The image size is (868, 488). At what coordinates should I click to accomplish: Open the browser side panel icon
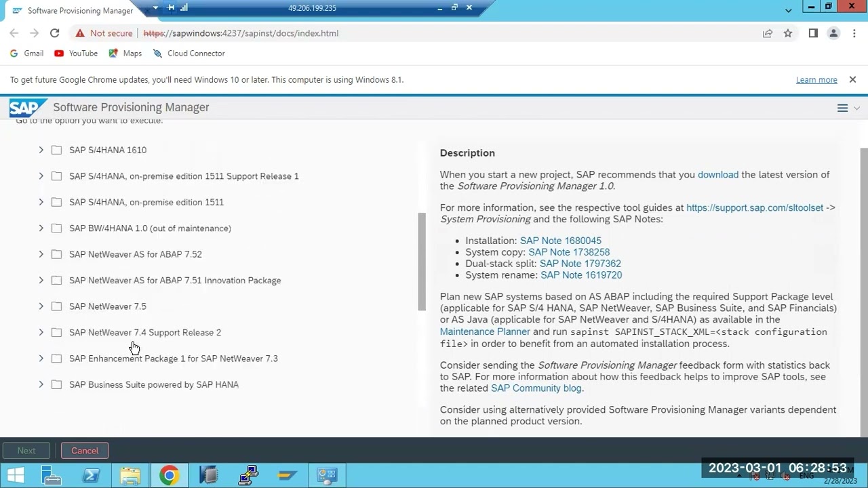(813, 33)
